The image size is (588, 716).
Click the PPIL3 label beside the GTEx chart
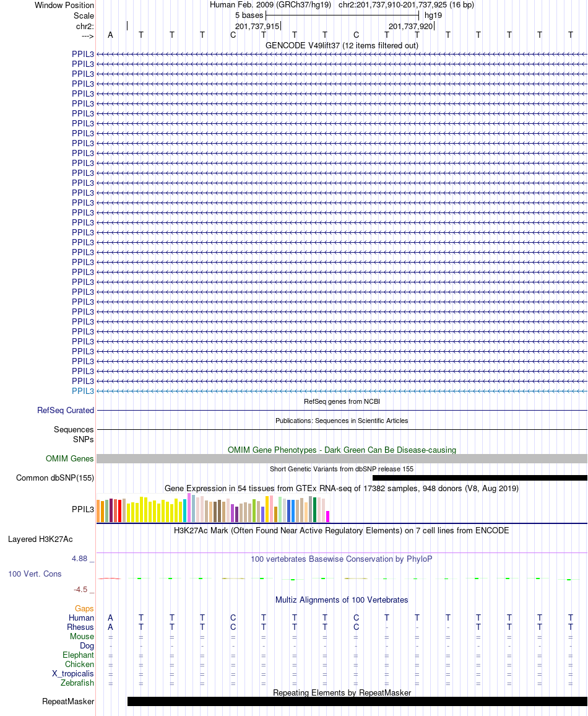click(x=82, y=510)
